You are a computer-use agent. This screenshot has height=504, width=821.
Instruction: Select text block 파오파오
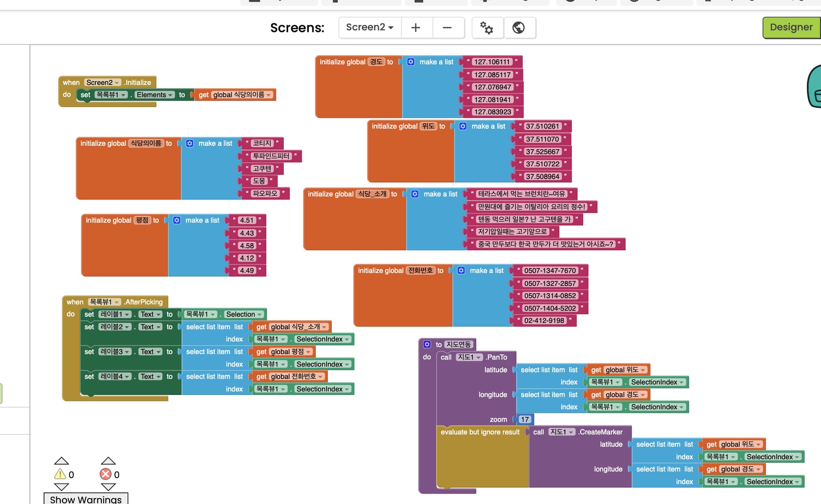pyautogui.click(x=265, y=194)
